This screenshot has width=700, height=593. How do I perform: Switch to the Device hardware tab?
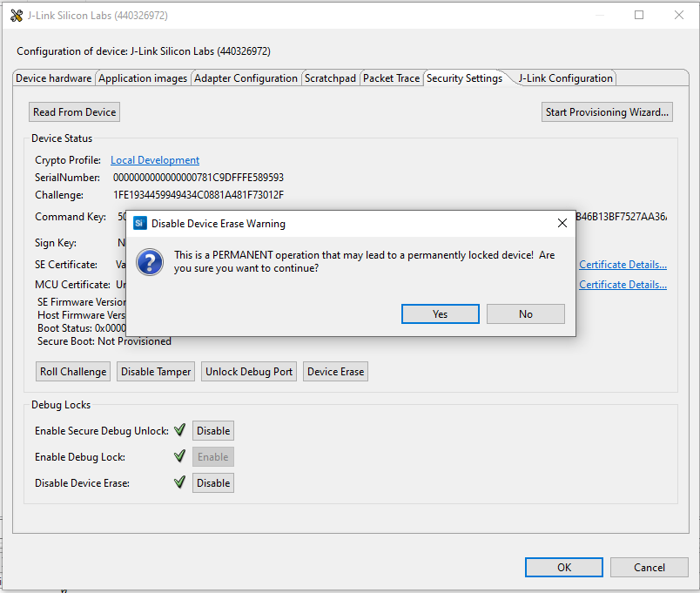pyautogui.click(x=54, y=78)
